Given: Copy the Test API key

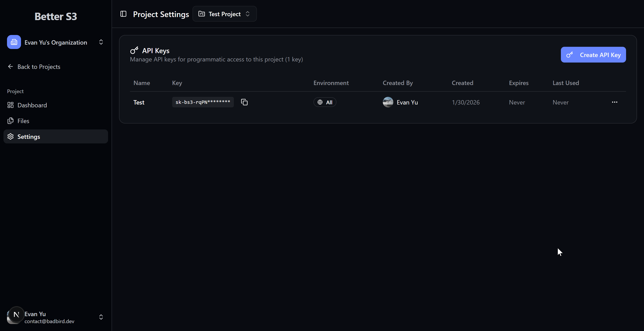Looking at the screenshot, I should pos(244,102).
